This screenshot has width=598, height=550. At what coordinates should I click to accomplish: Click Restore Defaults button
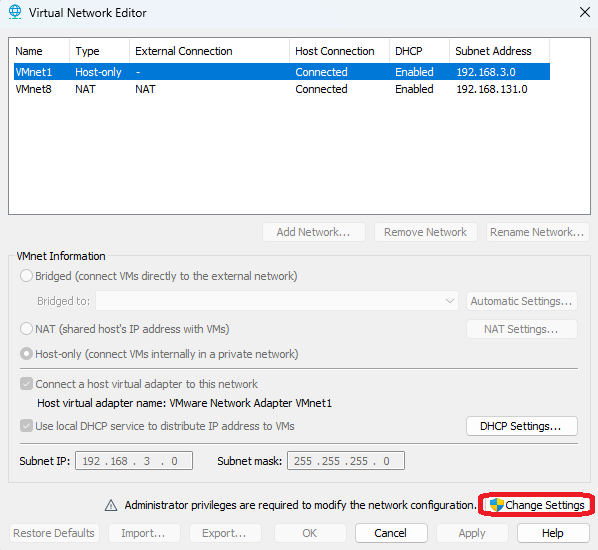(54, 533)
